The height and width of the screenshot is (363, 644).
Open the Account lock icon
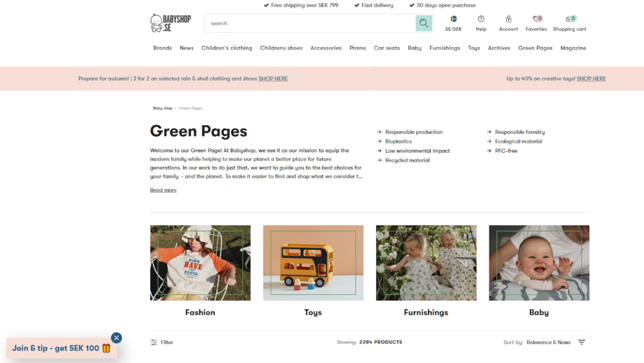(508, 19)
